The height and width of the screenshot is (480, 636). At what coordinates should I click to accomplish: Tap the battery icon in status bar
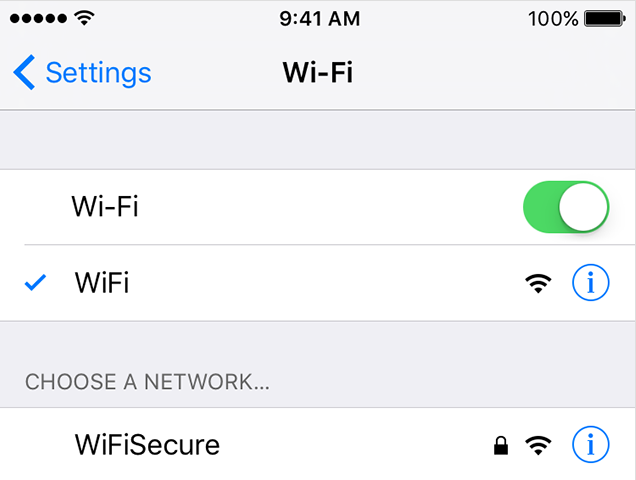(x=604, y=19)
